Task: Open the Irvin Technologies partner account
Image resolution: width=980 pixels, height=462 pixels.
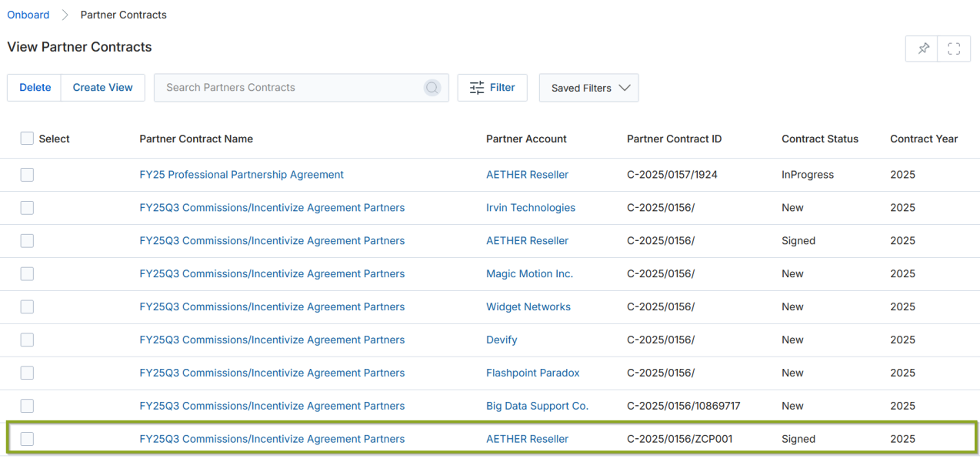Action: point(531,208)
